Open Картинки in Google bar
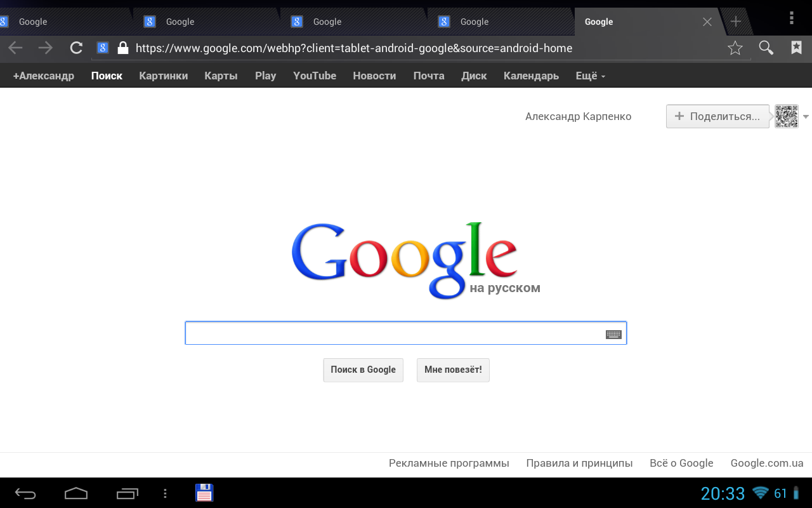This screenshot has width=812, height=508. tap(164, 76)
